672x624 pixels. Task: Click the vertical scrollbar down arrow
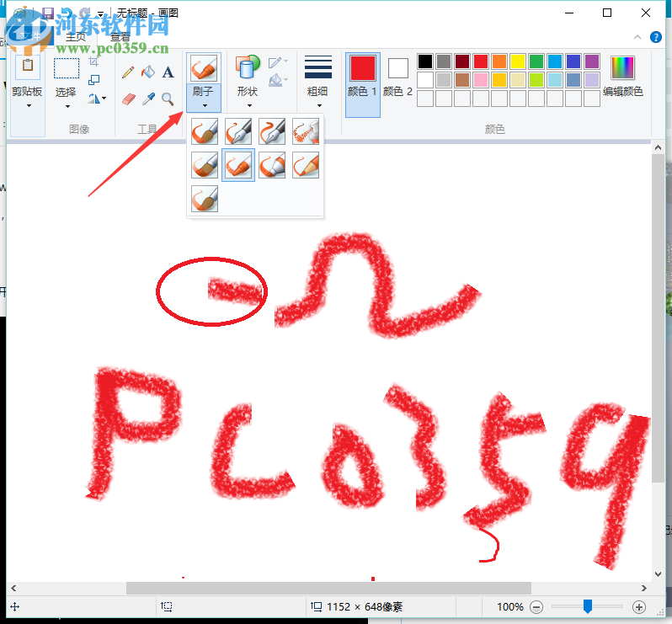click(659, 573)
